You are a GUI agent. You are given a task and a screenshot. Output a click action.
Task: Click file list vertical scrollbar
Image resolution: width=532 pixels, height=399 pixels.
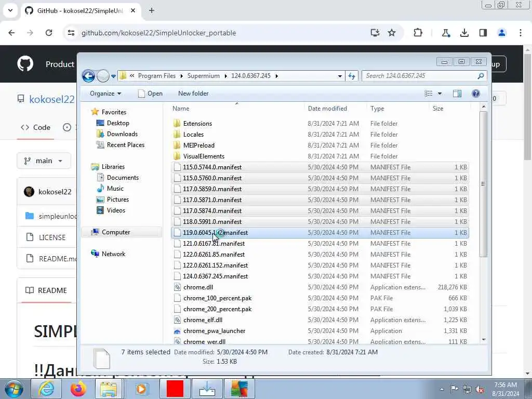[x=484, y=184]
